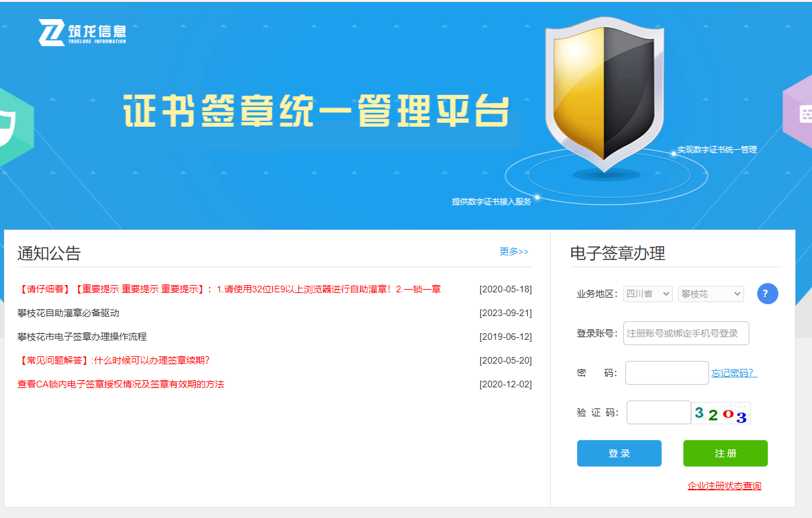View more announcements via 更多>>

click(x=514, y=251)
